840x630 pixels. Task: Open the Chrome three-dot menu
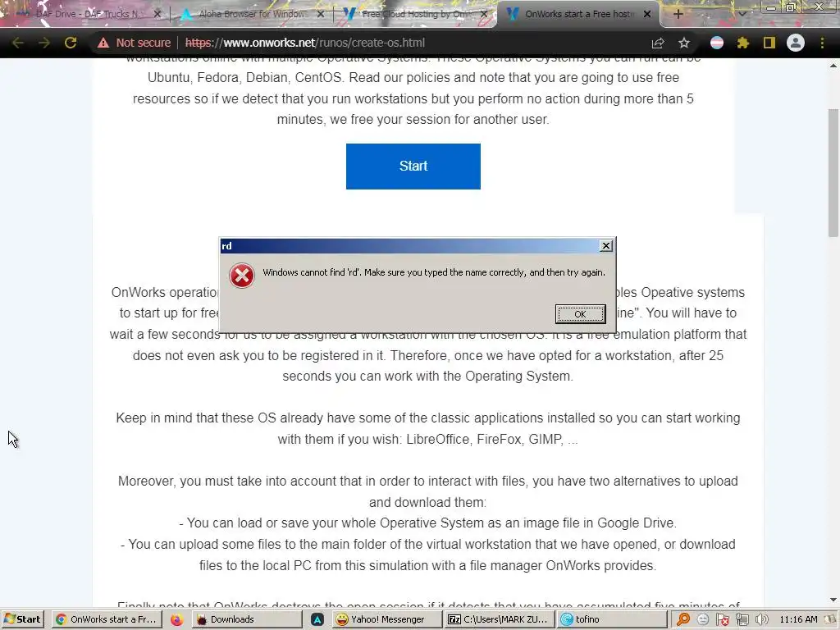pos(822,43)
